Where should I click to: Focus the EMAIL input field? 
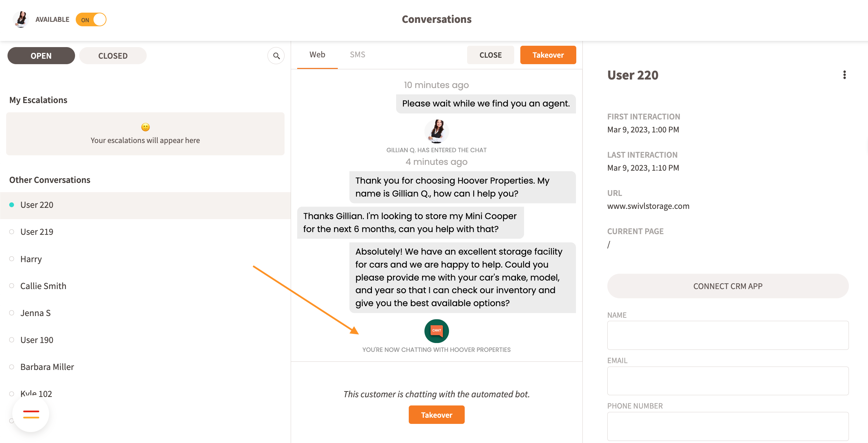point(727,381)
